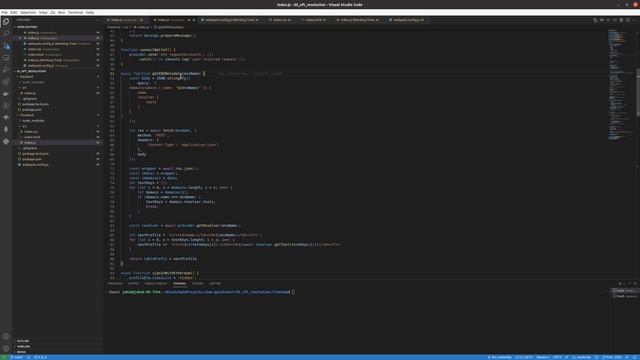The width and height of the screenshot is (640, 360).
Task: Switch to last webpack.config.js editor tab
Action: (407, 20)
